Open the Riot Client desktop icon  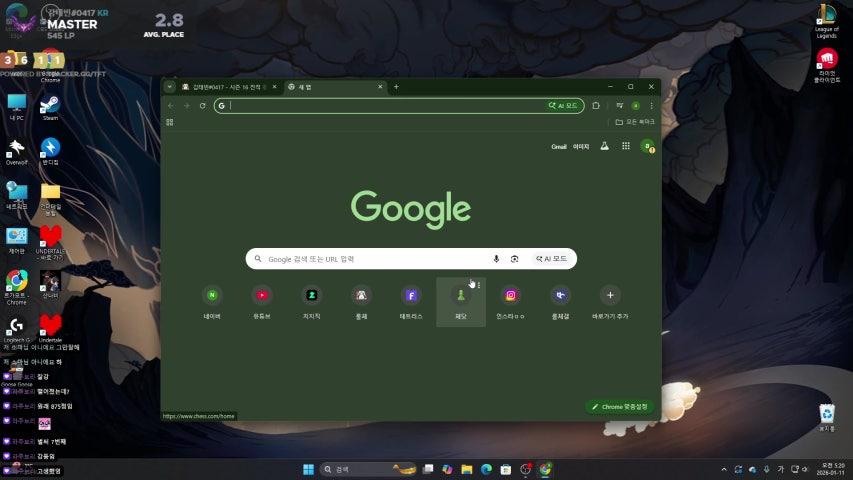coord(826,65)
